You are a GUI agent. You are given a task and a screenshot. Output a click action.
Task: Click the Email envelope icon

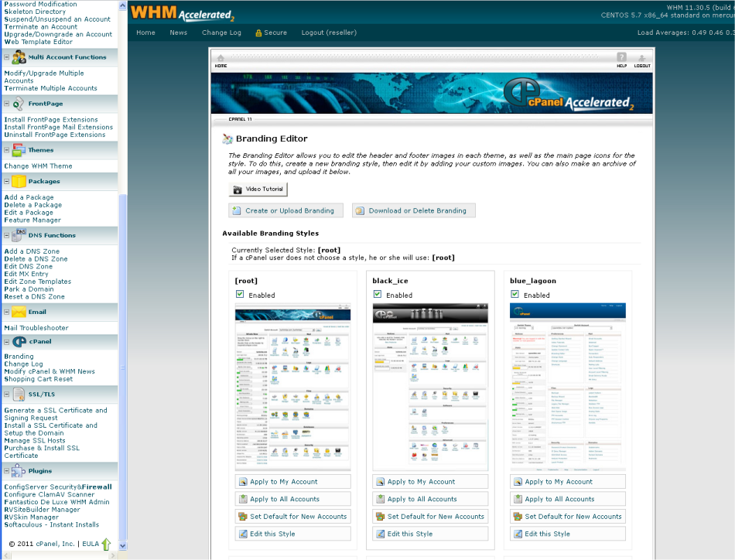(x=19, y=312)
